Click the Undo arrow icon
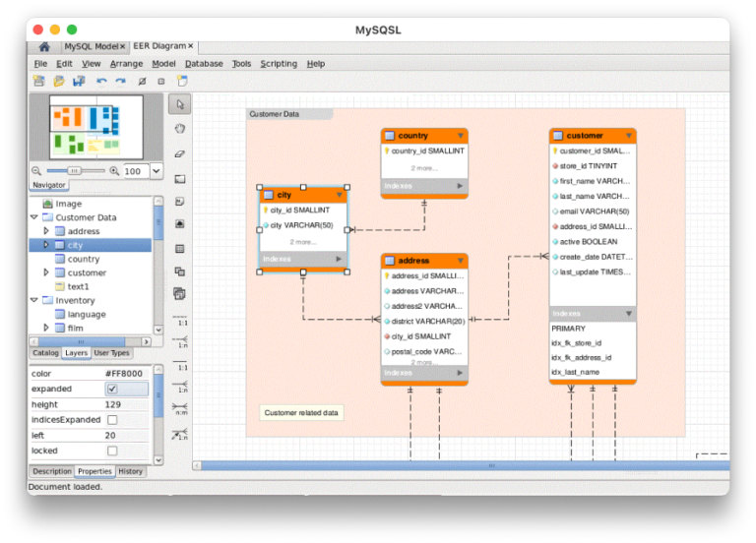Viewport: 756px width, 543px height. click(101, 81)
